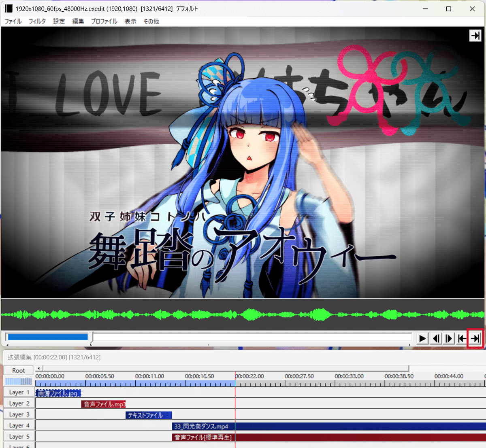Viewport: 486px width, 448px height.
Task: Click the 00:00:05.50 mark on timeline ruler
Action: [x=100, y=376]
